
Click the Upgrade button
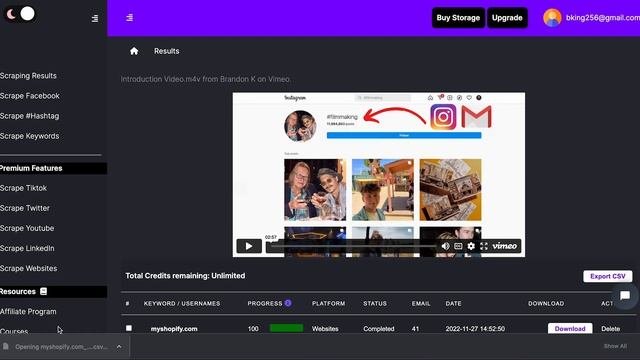507,18
